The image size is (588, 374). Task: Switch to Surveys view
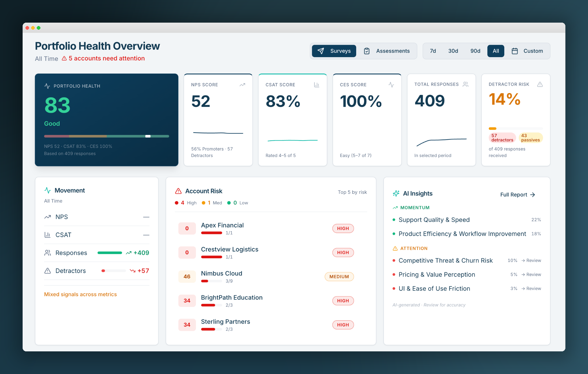(334, 51)
